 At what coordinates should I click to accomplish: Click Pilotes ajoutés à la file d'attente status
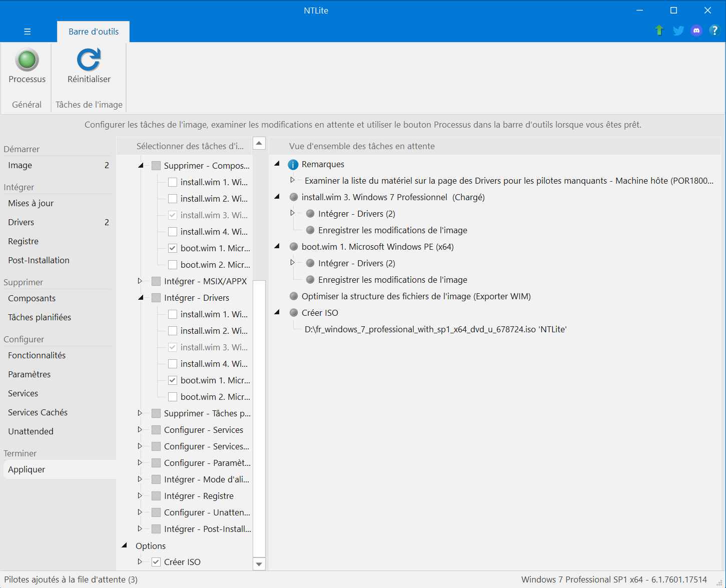[71, 579]
